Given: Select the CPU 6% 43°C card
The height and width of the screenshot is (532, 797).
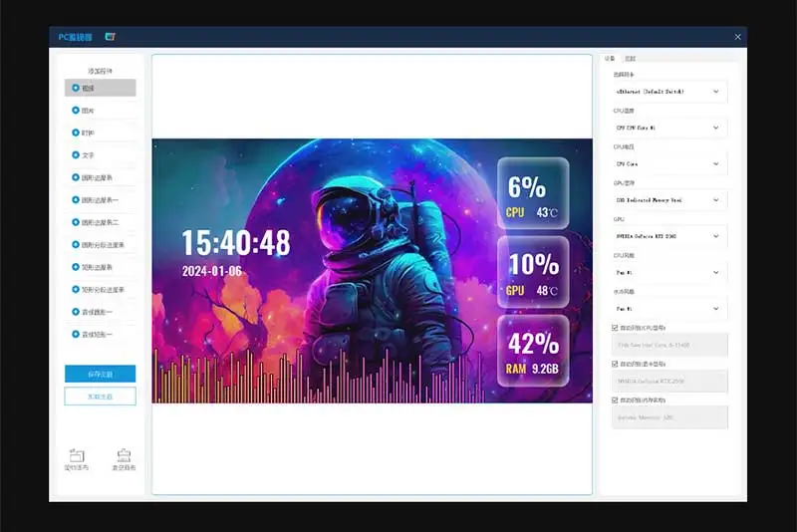Looking at the screenshot, I should (533, 193).
